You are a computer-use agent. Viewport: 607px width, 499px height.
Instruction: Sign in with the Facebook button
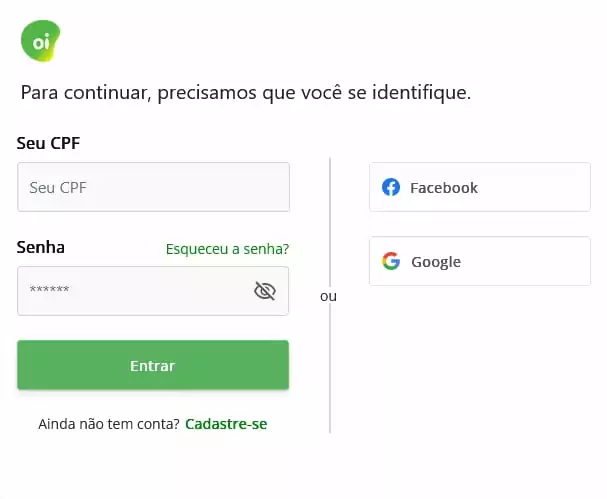coord(480,187)
